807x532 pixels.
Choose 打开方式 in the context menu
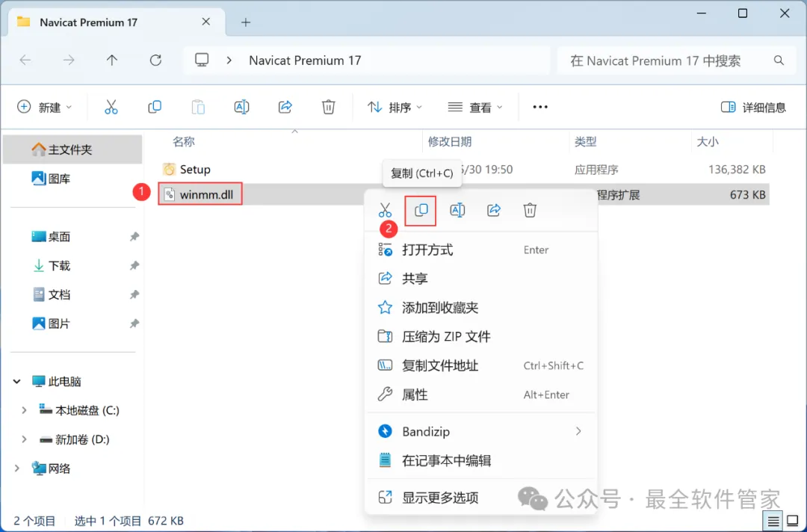(x=480, y=250)
